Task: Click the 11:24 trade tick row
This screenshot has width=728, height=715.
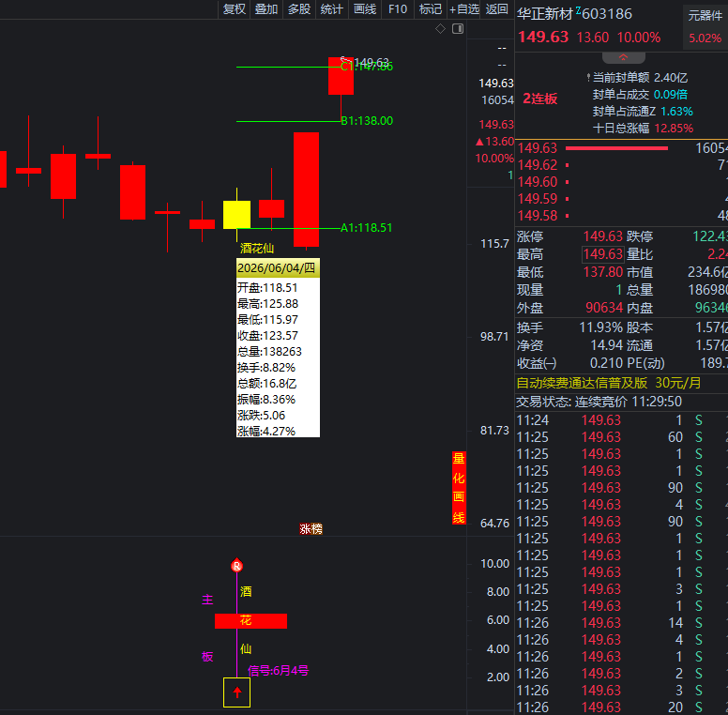Action: click(x=622, y=420)
